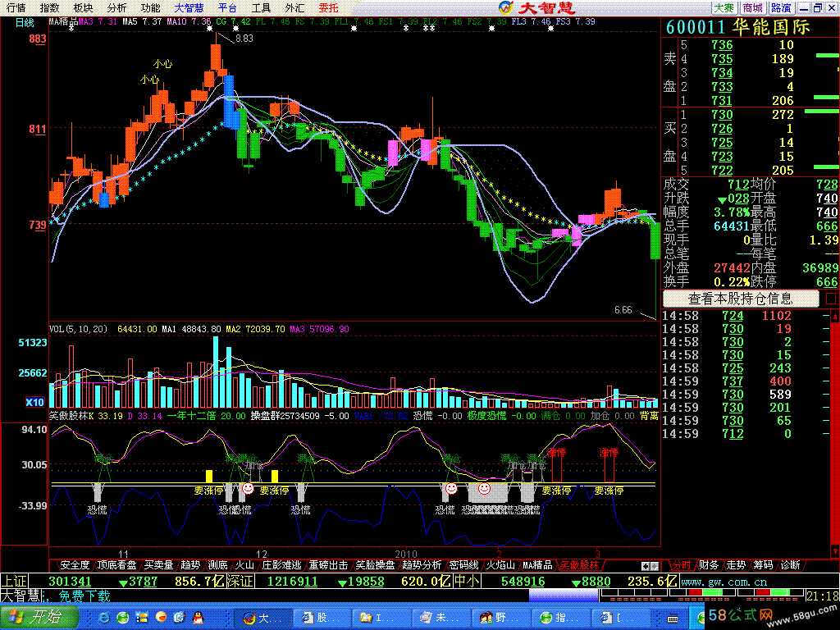This screenshot has height=630, width=840.
Task: Open the 平台 menu
Action: coord(228,8)
